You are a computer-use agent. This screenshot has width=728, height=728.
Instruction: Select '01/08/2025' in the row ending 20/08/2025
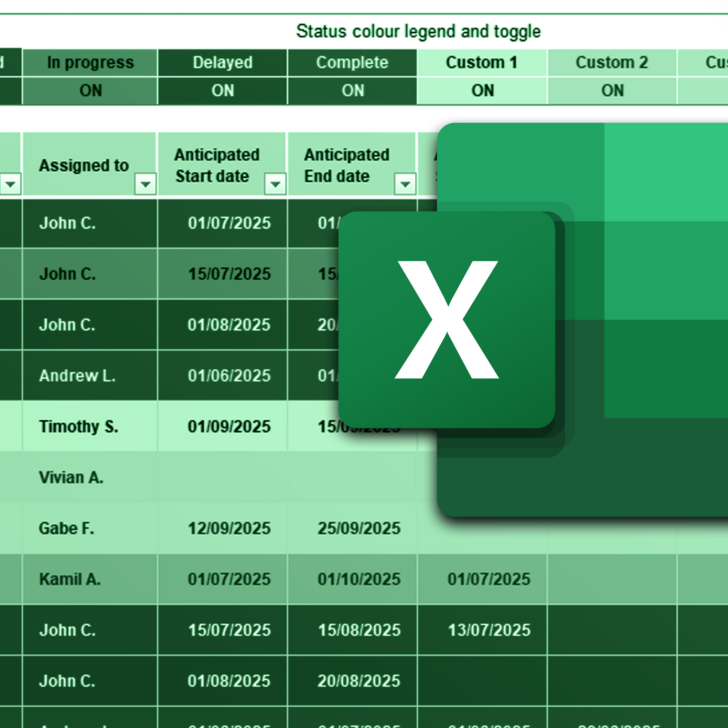pos(223,681)
